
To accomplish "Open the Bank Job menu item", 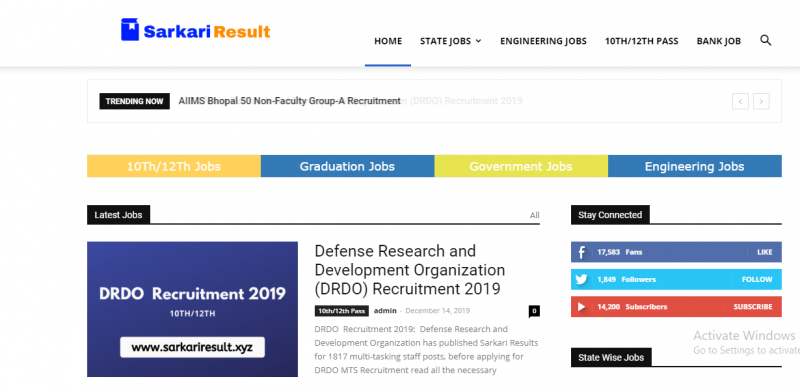I will [x=718, y=41].
